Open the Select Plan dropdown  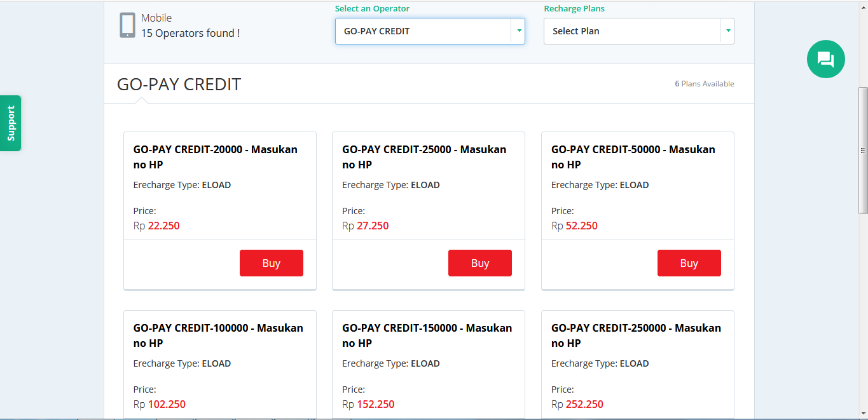pyautogui.click(x=638, y=31)
